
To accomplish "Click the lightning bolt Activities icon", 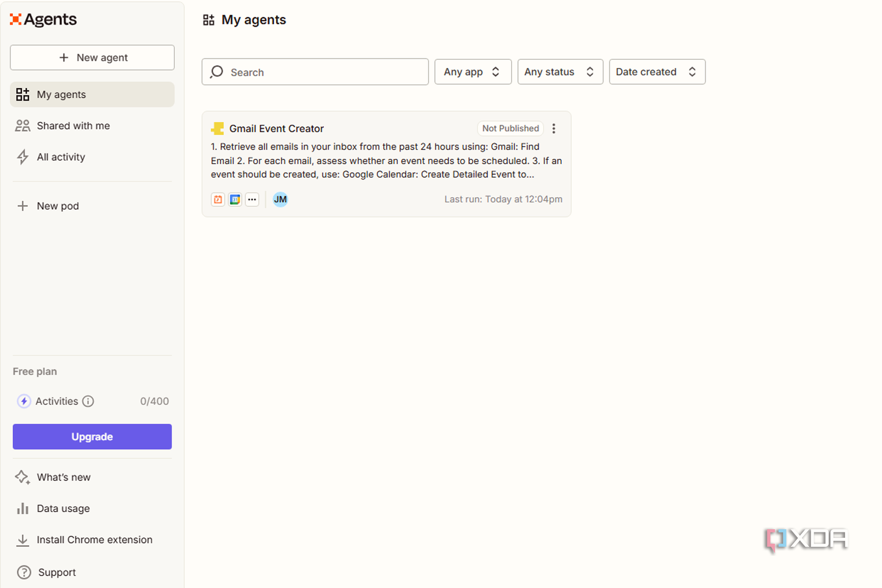I will [x=24, y=401].
